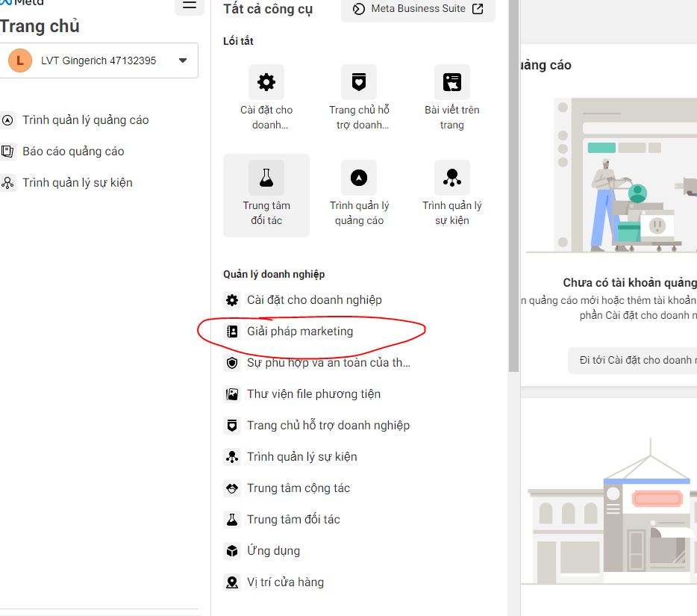Click the Meta logo at top left
This screenshot has width=697, height=616.
22,3
